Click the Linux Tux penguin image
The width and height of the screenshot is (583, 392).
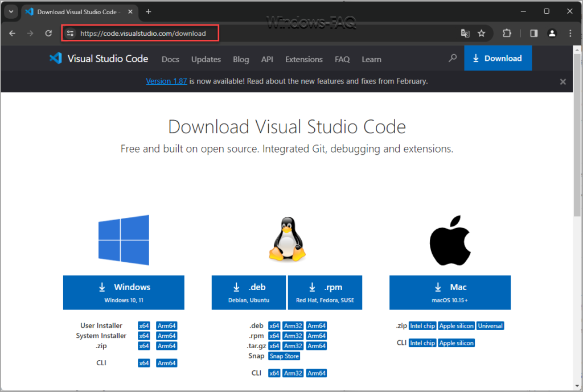(x=287, y=240)
